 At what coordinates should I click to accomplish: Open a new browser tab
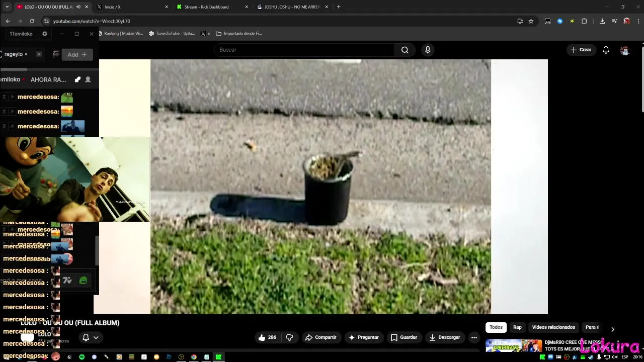[339, 7]
